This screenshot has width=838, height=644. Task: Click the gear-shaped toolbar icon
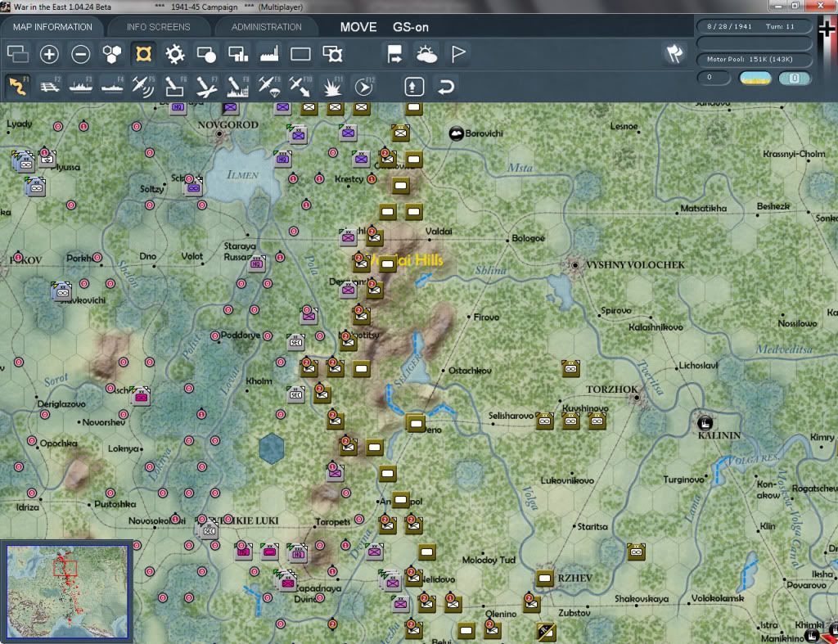pos(175,54)
